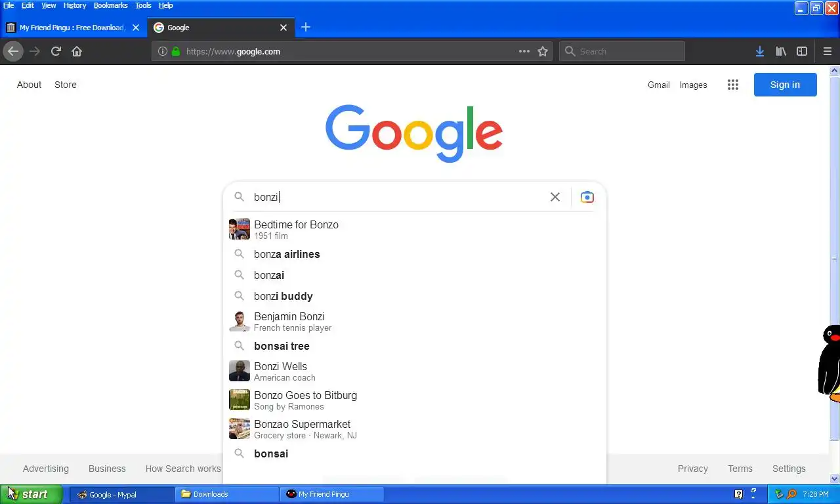Select Bonzo Goes to Bitburg suggestion
Viewport: 840px width, 504px height.
point(414,400)
